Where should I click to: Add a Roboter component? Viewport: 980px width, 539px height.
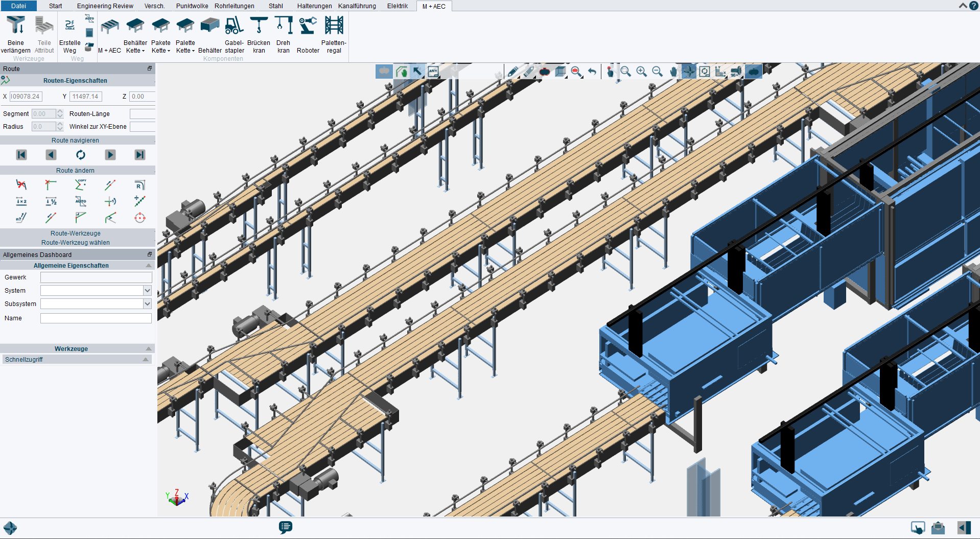(308, 35)
